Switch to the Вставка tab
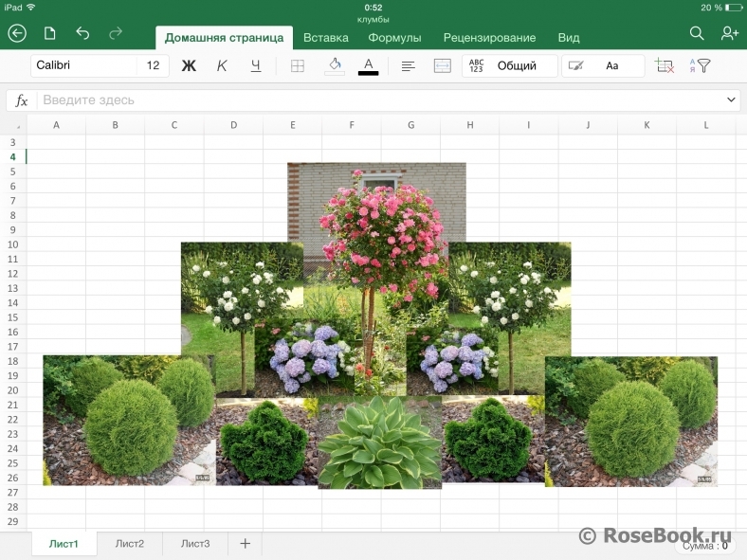747x560 pixels. [326, 38]
